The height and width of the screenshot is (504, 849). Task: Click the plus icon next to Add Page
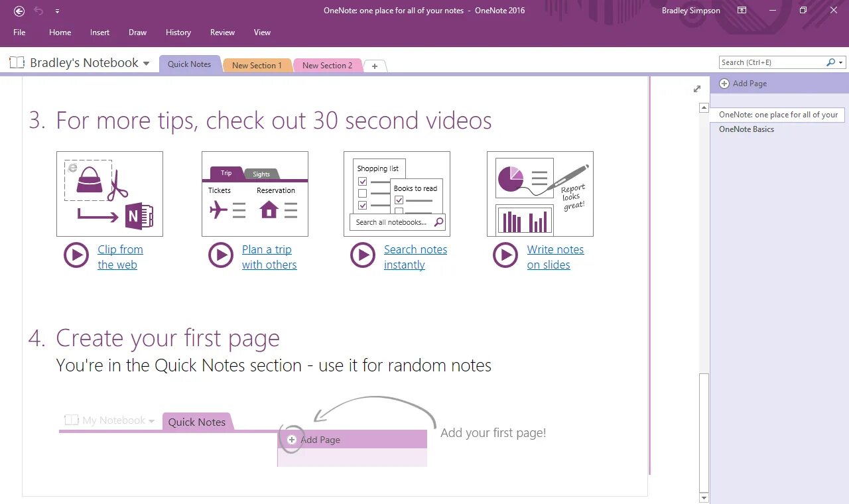pyautogui.click(x=724, y=84)
